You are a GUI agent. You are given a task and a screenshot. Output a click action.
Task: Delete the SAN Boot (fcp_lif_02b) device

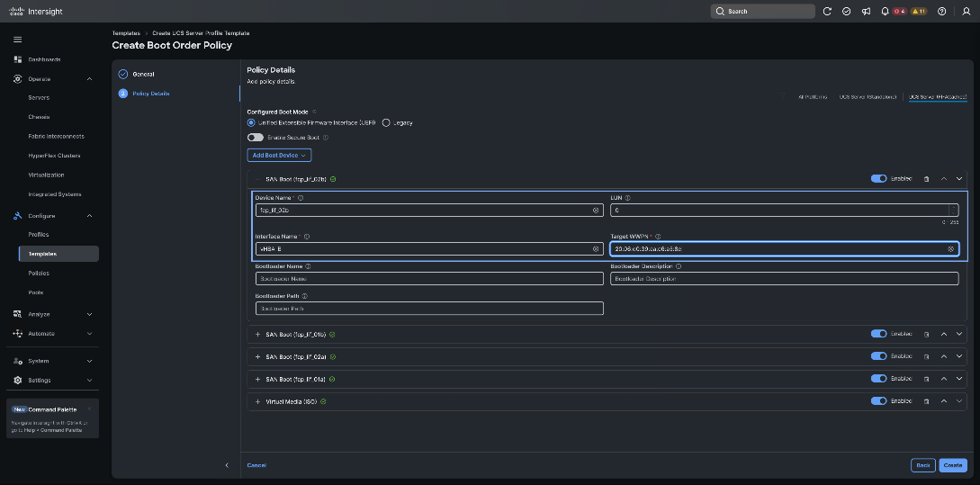click(926, 179)
